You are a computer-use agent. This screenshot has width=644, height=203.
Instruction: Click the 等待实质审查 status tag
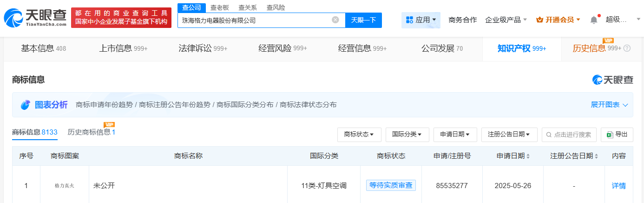391,185
